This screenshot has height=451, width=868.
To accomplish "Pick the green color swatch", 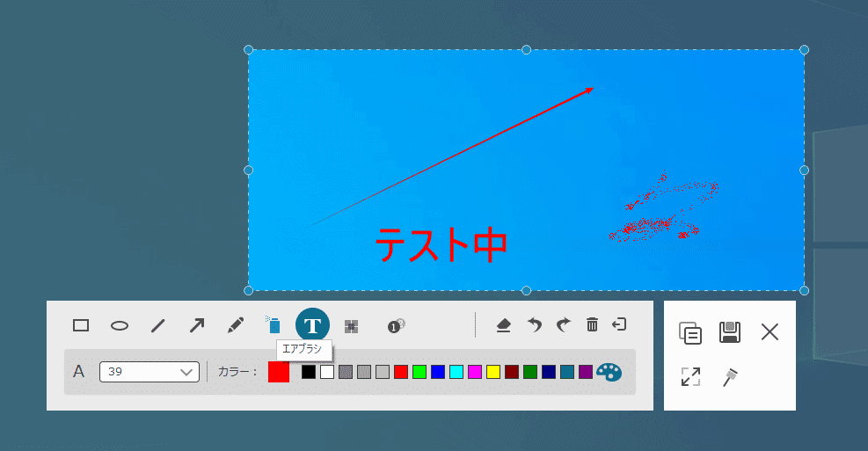I will coord(419,372).
